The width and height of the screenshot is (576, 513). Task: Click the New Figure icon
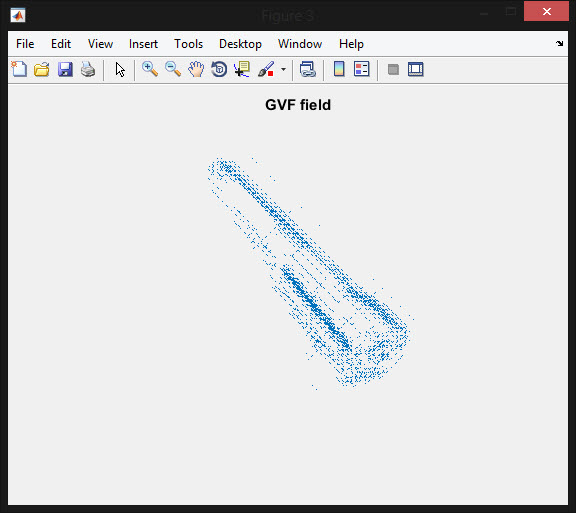coord(19,69)
